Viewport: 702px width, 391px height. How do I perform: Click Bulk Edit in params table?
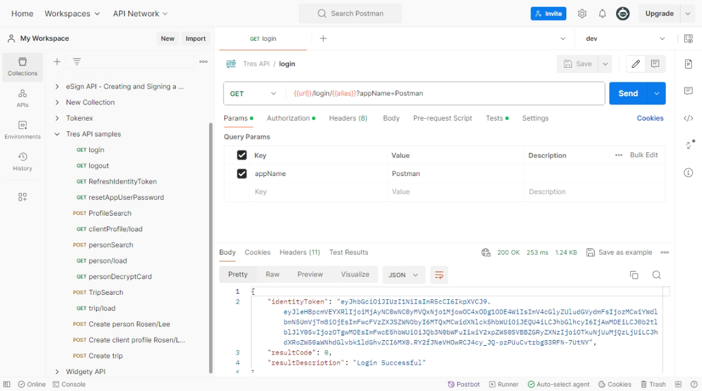point(644,155)
